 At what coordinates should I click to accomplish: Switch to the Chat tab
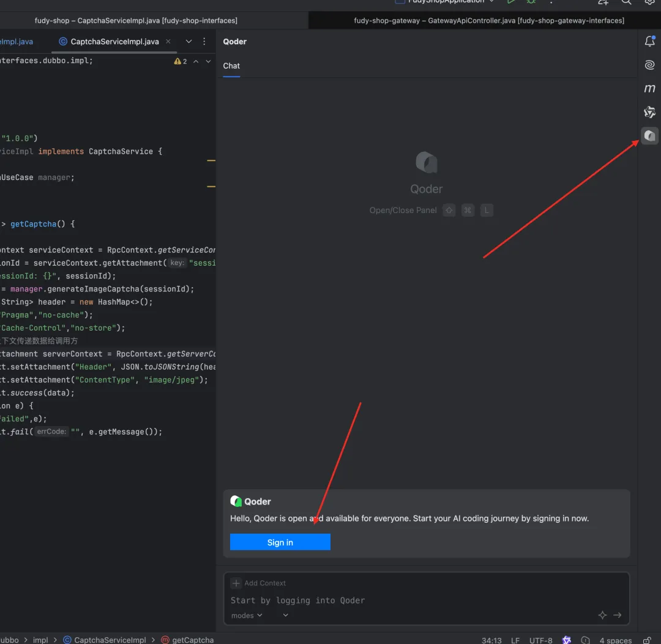(x=231, y=66)
